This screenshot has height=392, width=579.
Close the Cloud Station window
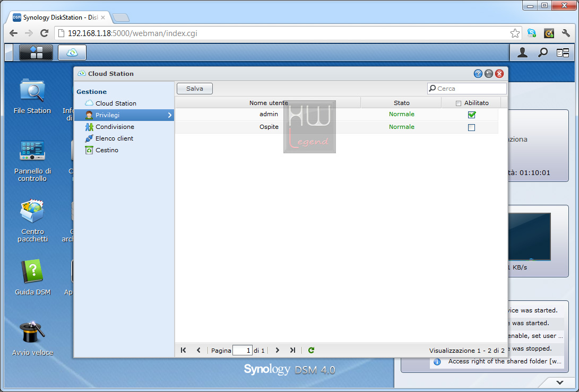tap(499, 74)
